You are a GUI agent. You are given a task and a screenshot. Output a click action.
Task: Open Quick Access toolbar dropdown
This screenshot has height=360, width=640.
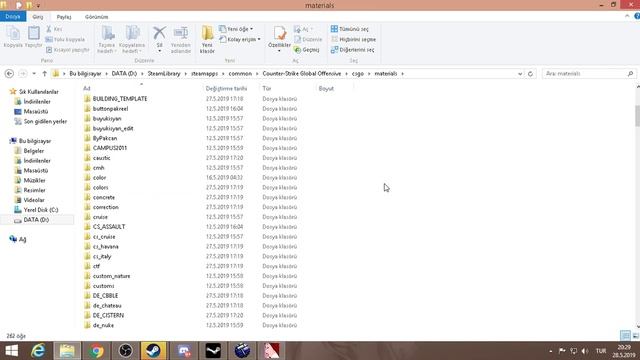click(38, 6)
